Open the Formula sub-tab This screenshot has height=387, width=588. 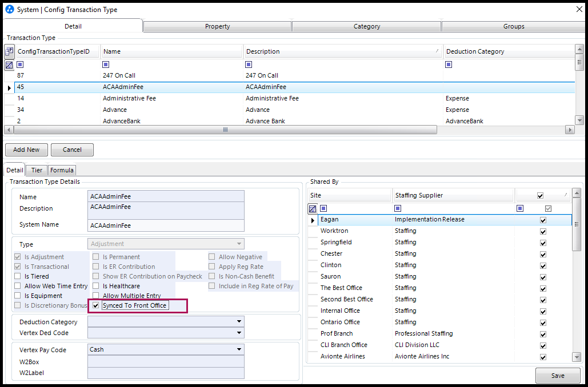[62, 170]
